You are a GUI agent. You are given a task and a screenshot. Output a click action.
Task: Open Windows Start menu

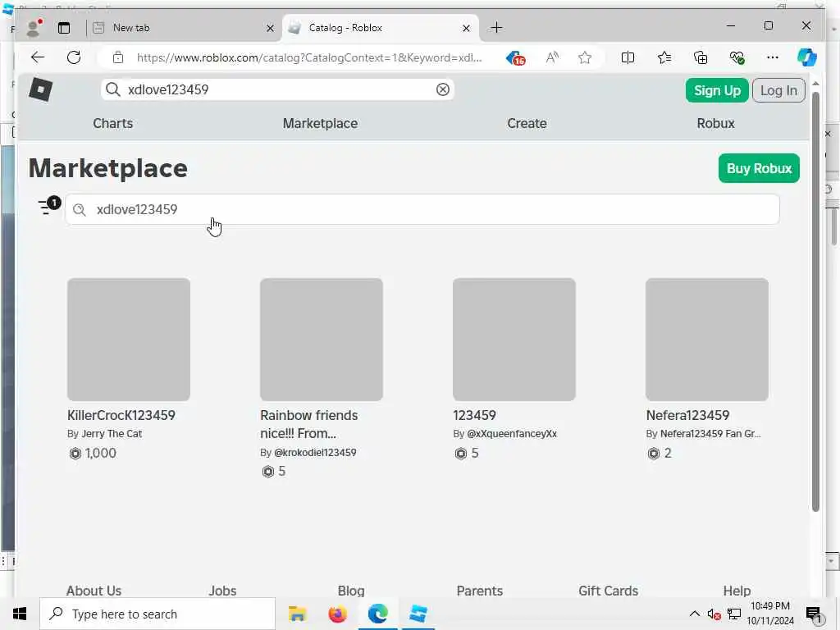(20, 614)
